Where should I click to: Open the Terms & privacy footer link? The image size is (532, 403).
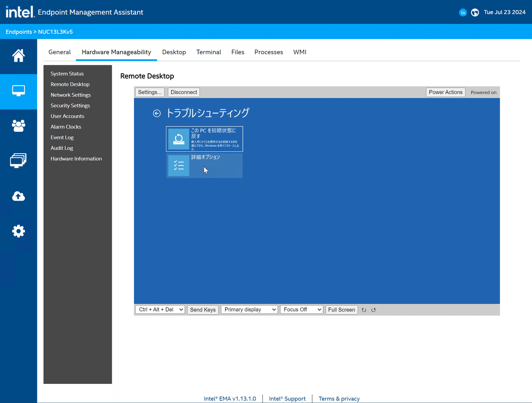(x=339, y=399)
